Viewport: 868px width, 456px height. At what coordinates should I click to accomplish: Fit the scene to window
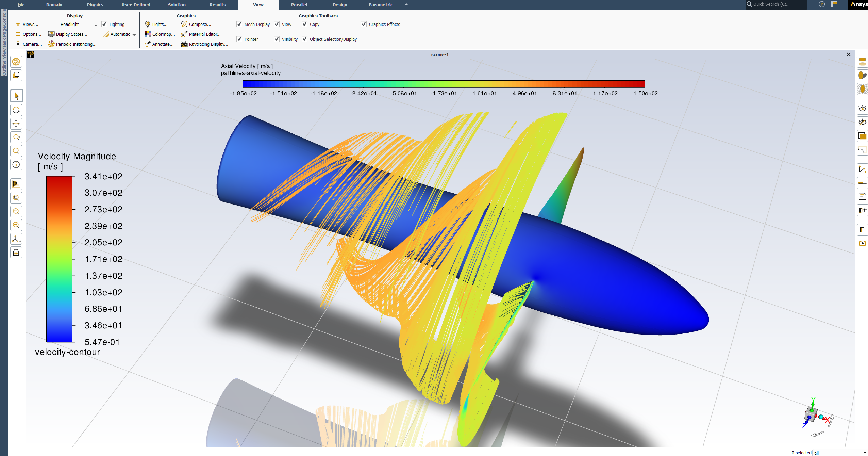click(x=16, y=198)
